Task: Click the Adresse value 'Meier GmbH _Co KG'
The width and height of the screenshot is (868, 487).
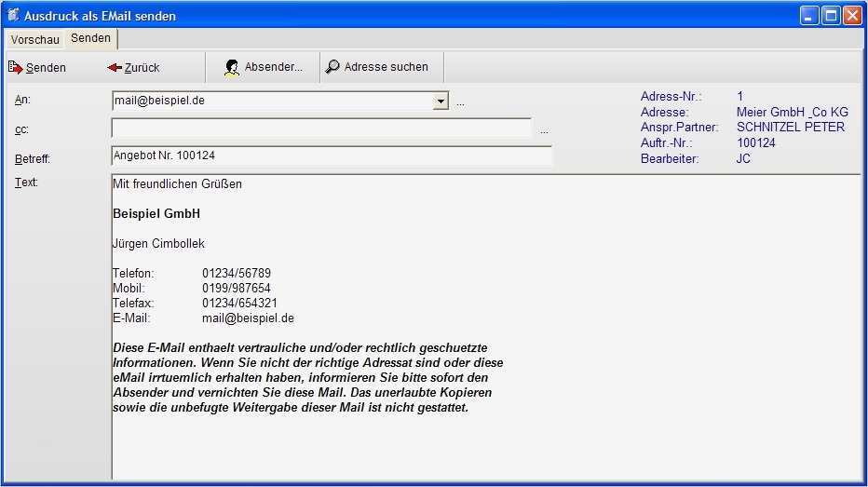Action: (793, 112)
